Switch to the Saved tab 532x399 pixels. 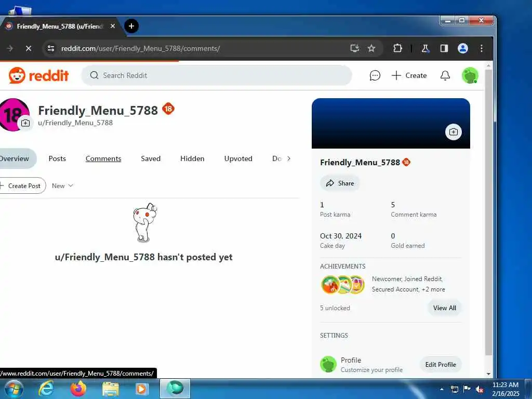tap(151, 158)
